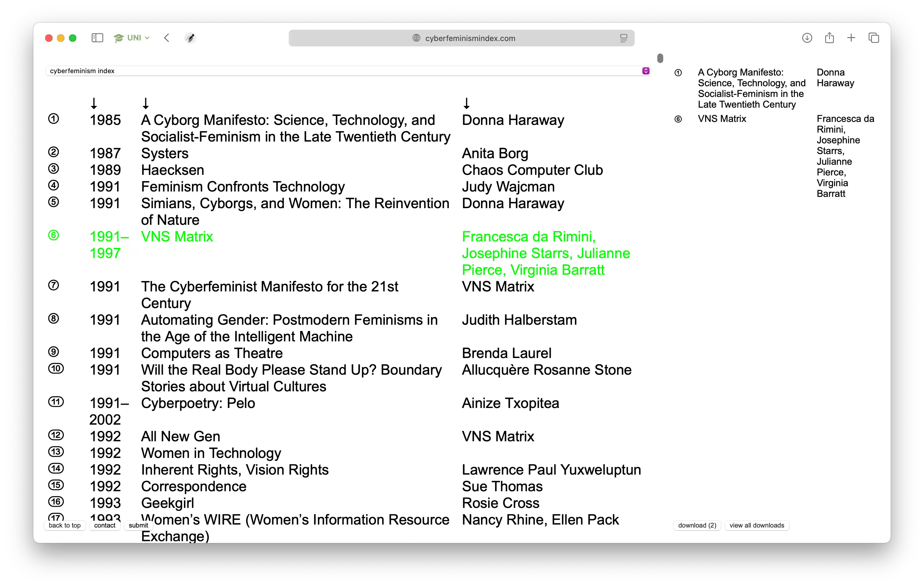924x587 pixels.
Task: Toggle circled number 9 Computers as Theatre
Action: tap(53, 352)
